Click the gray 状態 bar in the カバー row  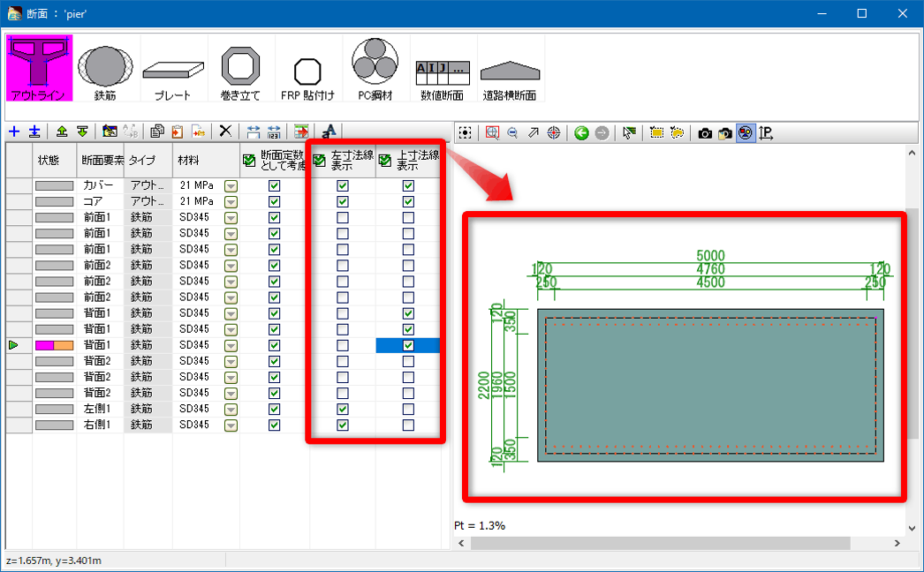point(54,186)
